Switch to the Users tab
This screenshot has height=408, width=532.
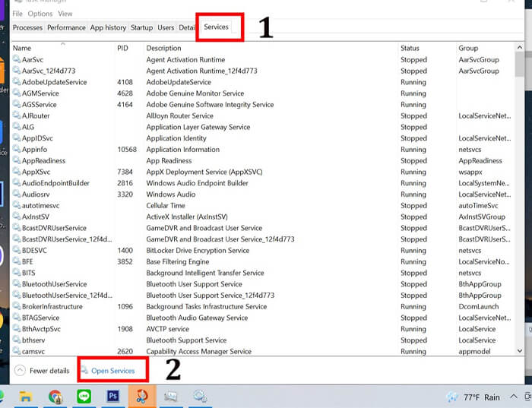point(166,27)
